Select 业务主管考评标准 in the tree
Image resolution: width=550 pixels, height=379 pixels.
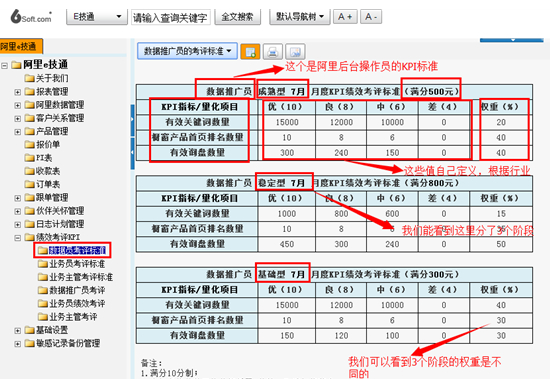(x=81, y=277)
